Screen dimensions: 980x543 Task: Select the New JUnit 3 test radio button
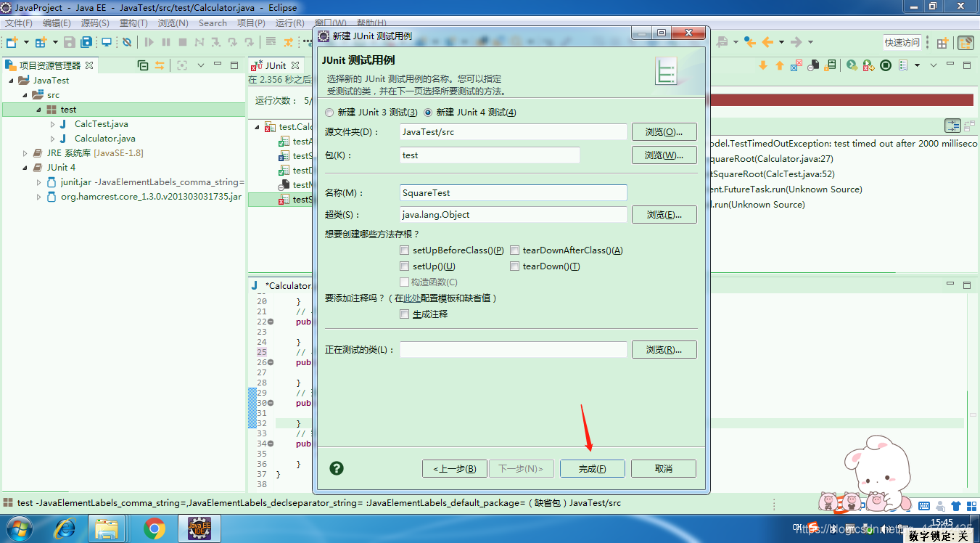[330, 113]
